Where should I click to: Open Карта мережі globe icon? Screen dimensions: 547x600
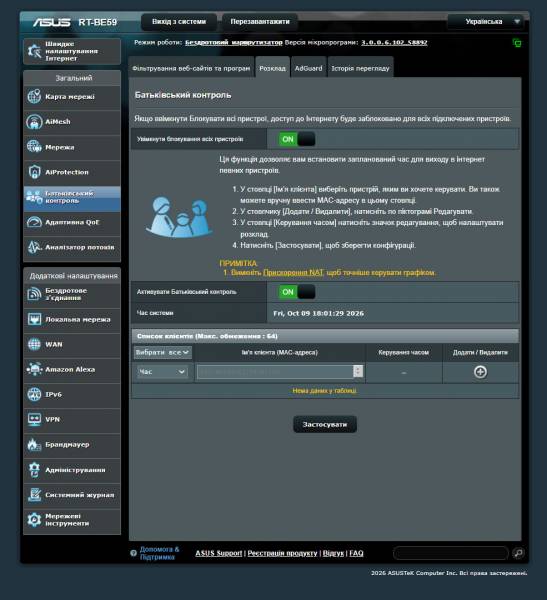click(x=34, y=96)
